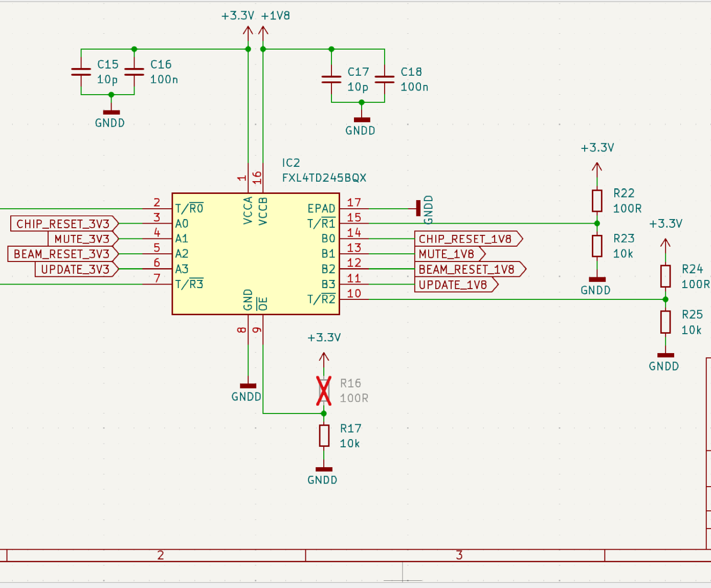
Task: Select the R23 10k resistor symbol
Action: pos(597,246)
